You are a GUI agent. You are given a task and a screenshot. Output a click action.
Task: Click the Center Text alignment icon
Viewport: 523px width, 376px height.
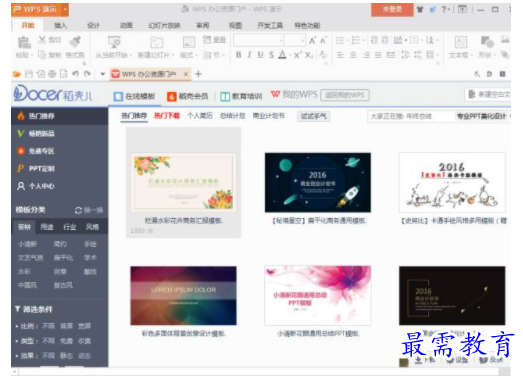click(353, 55)
